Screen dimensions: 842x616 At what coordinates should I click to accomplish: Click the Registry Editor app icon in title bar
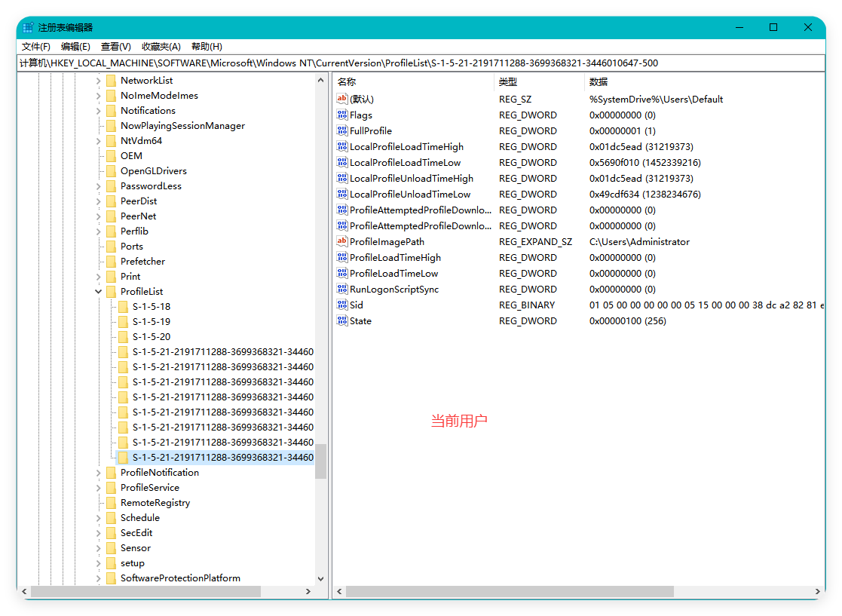tap(28, 27)
